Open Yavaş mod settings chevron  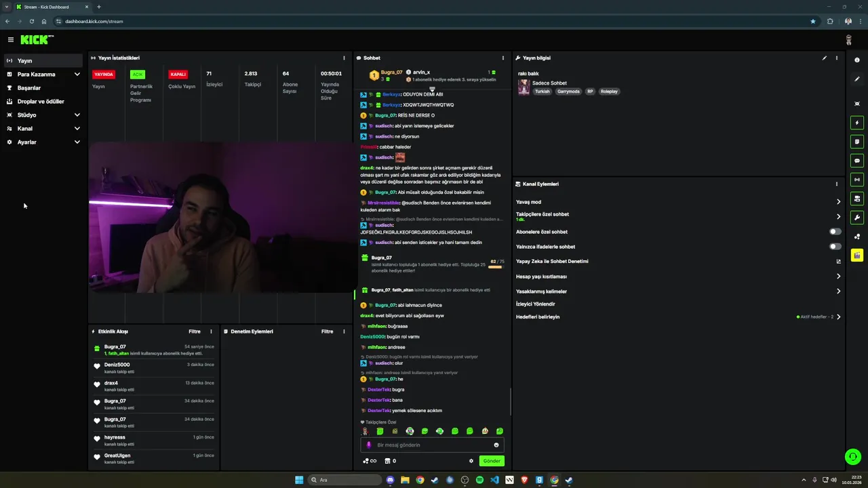[x=838, y=202]
